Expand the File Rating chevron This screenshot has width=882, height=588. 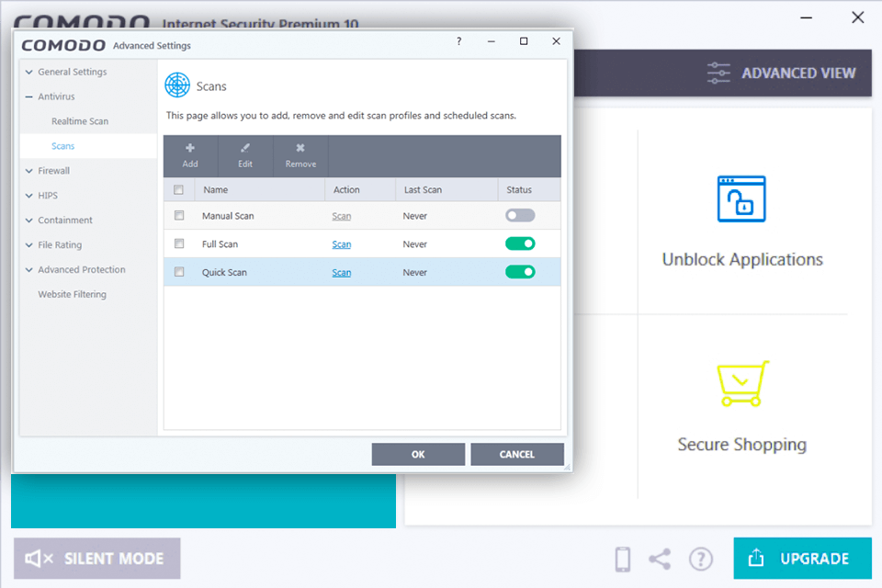click(x=29, y=245)
